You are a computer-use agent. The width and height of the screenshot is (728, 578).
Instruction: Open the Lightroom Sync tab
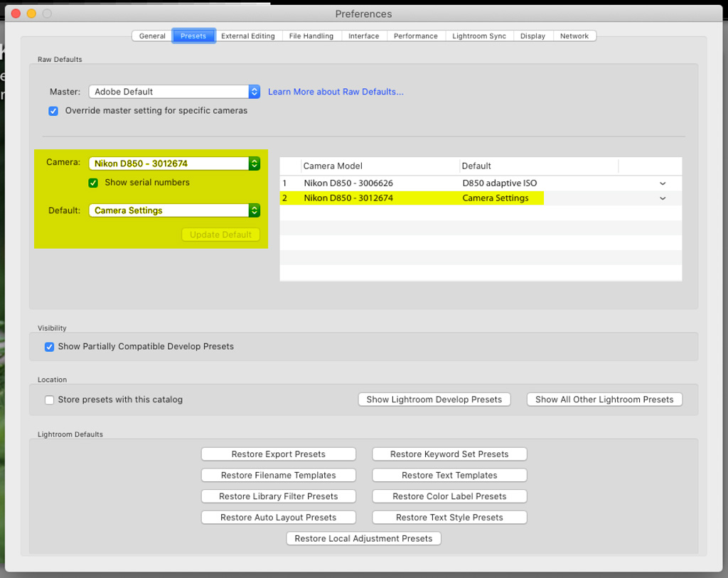[x=479, y=36]
